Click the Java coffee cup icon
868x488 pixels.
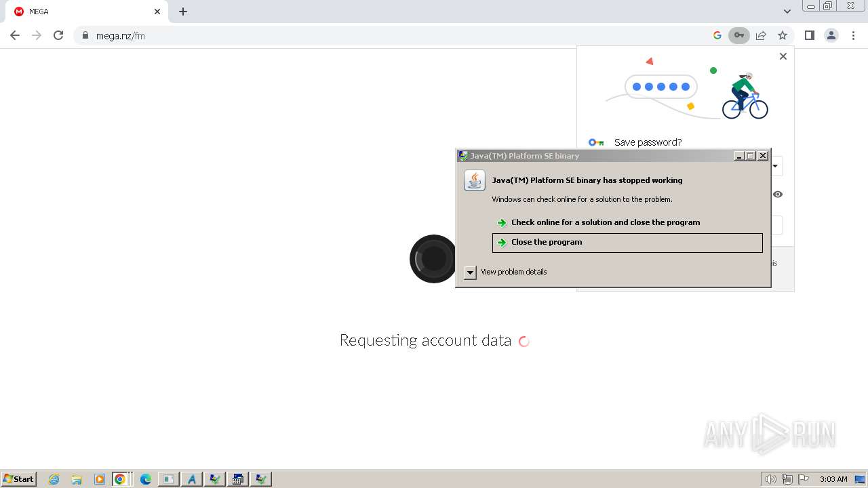point(475,180)
